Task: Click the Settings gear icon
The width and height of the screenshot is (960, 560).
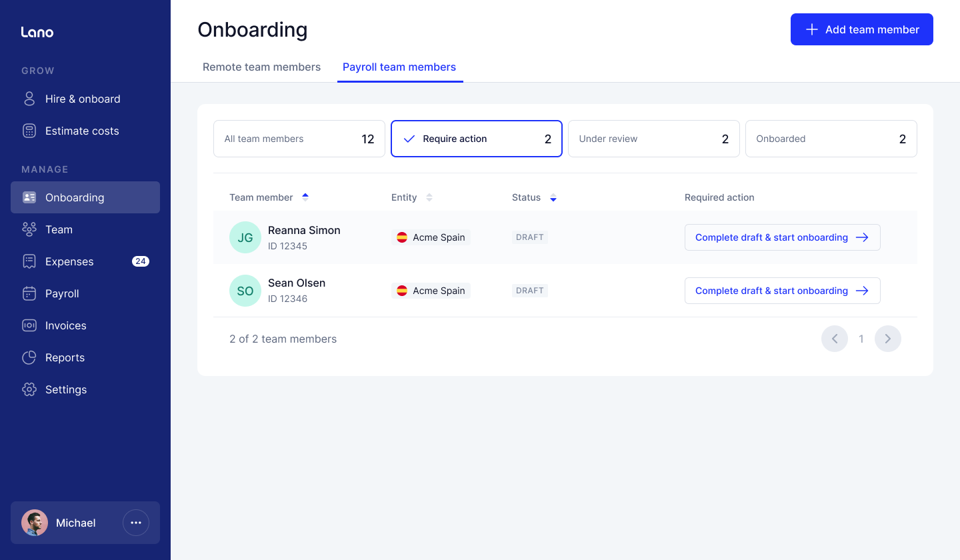Action: point(29,389)
